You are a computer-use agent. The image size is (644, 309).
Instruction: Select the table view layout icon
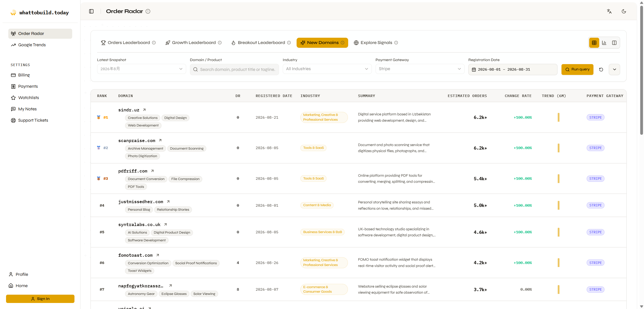click(x=594, y=43)
